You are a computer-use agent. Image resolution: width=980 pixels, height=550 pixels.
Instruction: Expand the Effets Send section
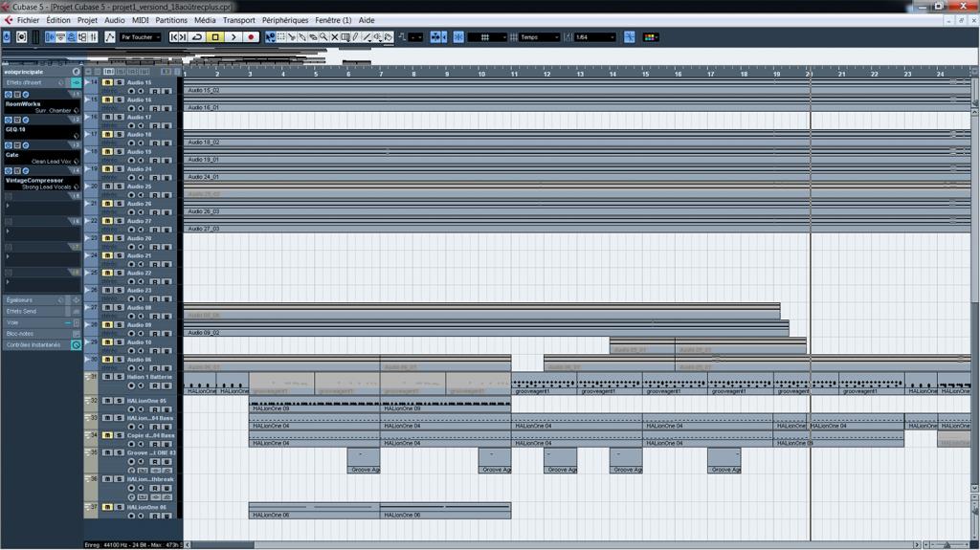(x=41, y=311)
